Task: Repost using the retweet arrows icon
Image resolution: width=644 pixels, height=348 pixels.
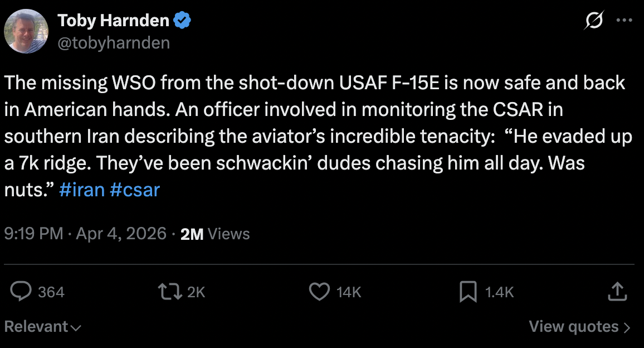Action: (170, 292)
